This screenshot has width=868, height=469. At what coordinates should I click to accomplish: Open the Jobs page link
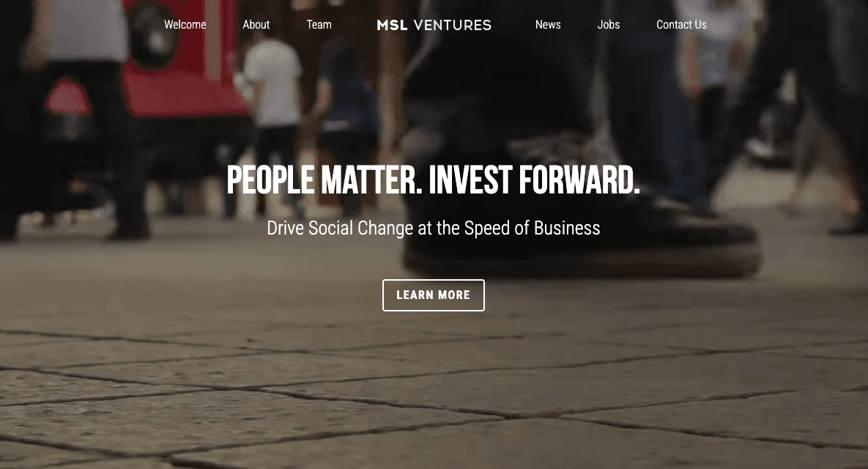click(x=609, y=25)
